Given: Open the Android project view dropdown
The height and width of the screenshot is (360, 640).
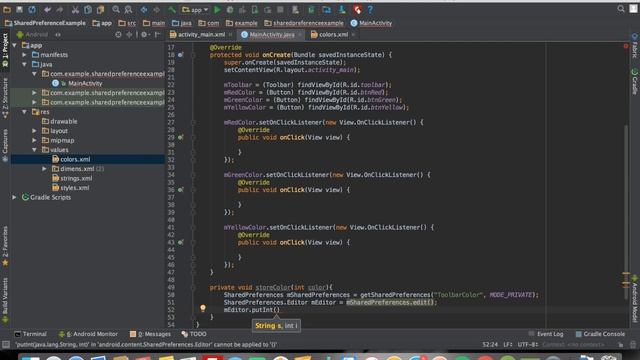Looking at the screenshot, I should [x=39, y=35].
